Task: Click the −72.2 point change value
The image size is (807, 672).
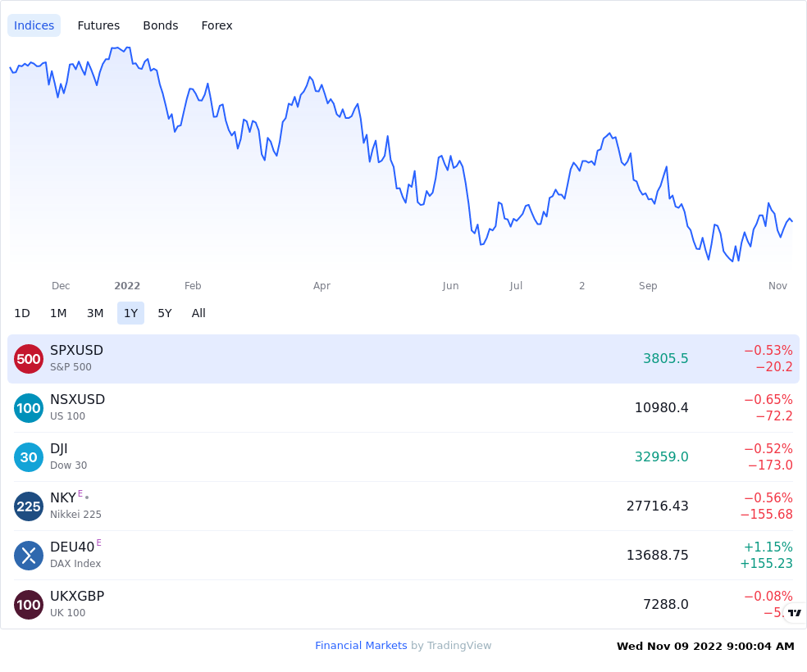Action: [774, 416]
